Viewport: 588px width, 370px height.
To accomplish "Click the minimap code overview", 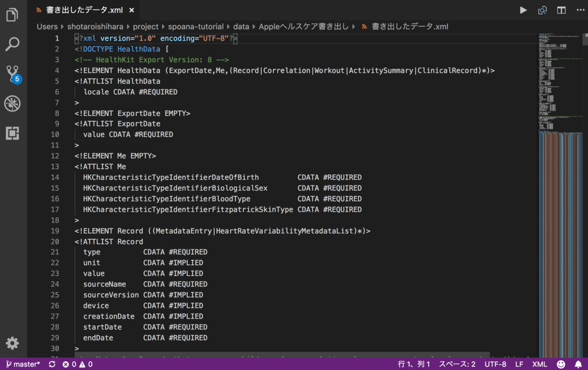I will pos(560,195).
